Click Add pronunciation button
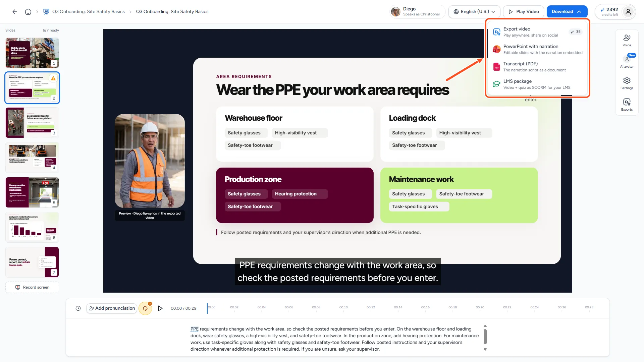The width and height of the screenshot is (644, 362). pos(112,308)
